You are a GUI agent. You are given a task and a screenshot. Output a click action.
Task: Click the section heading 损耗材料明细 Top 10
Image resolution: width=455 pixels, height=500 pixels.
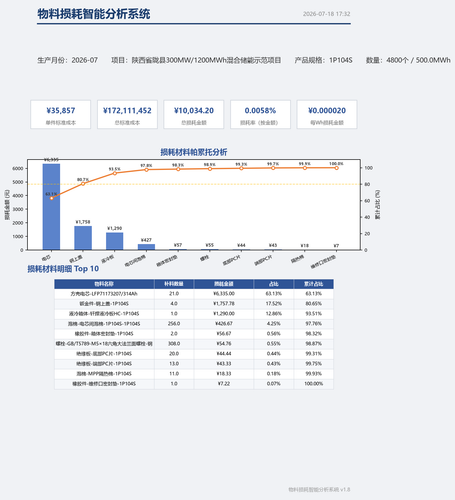click(x=63, y=269)
